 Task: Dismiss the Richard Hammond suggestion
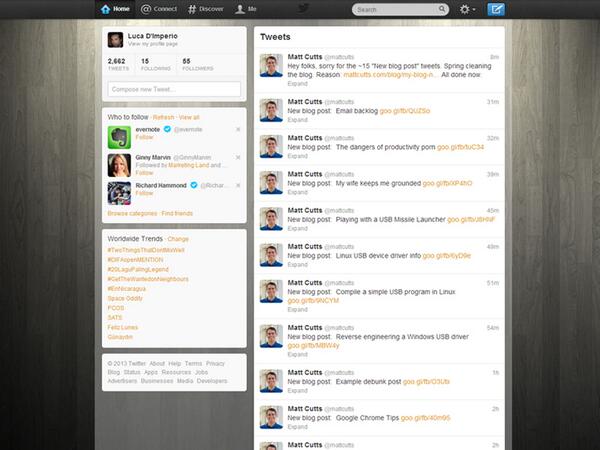pos(238,185)
